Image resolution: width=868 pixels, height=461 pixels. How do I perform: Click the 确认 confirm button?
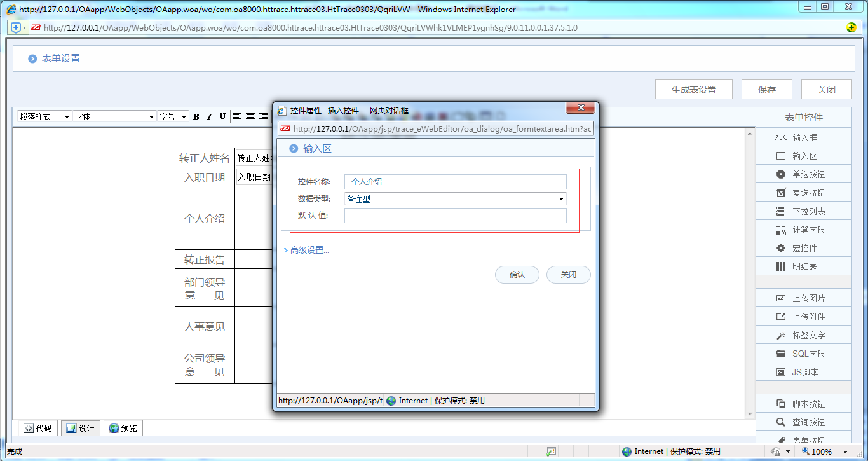pyautogui.click(x=517, y=275)
